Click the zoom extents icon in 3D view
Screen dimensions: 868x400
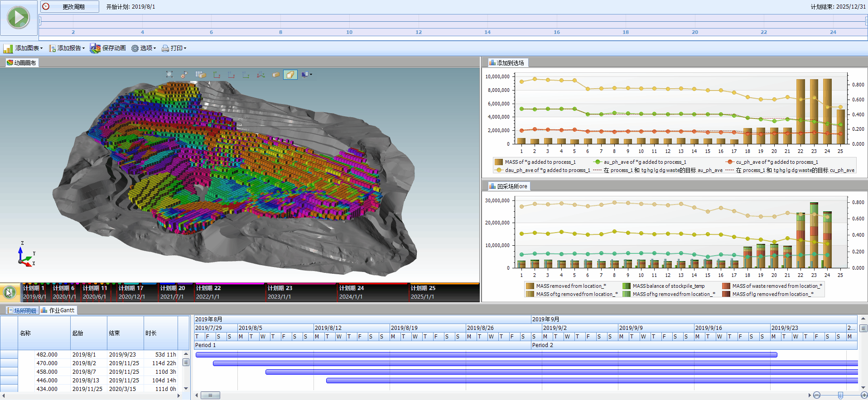[169, 75]
